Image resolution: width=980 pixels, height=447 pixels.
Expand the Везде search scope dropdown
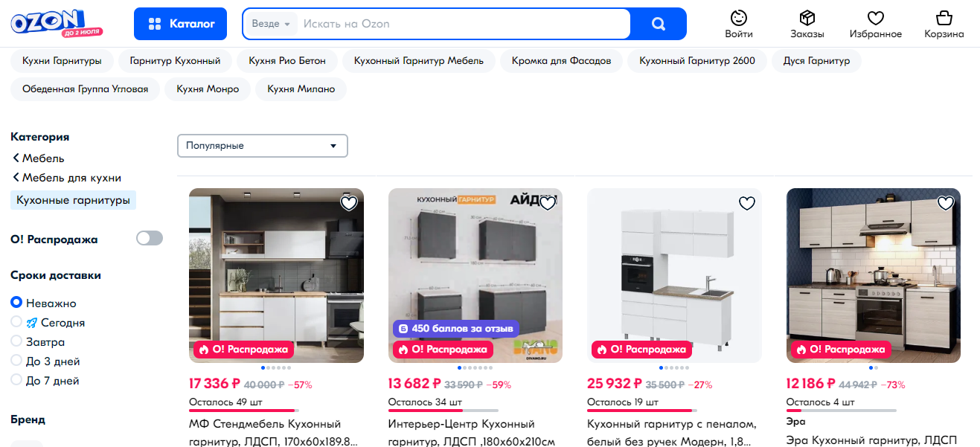(270, 24)
